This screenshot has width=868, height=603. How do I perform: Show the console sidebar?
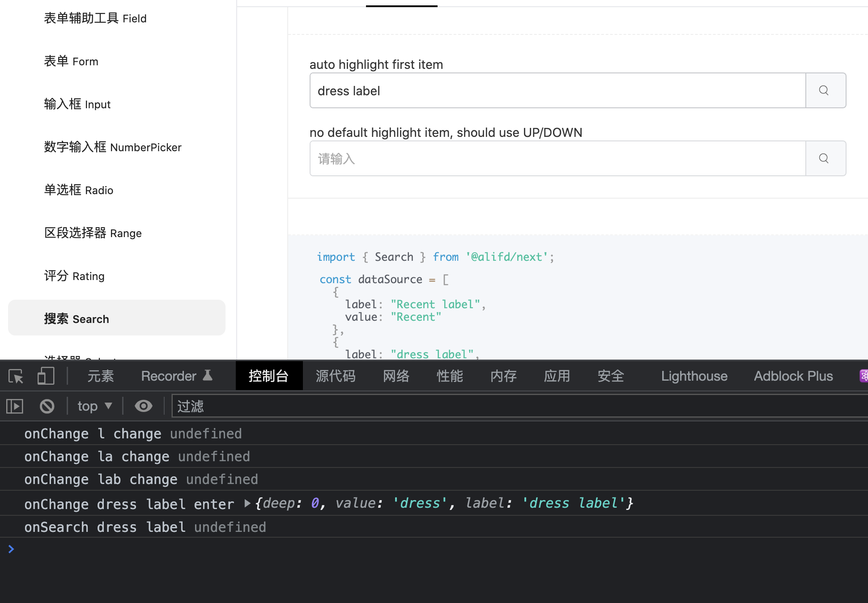coord(14,406)
